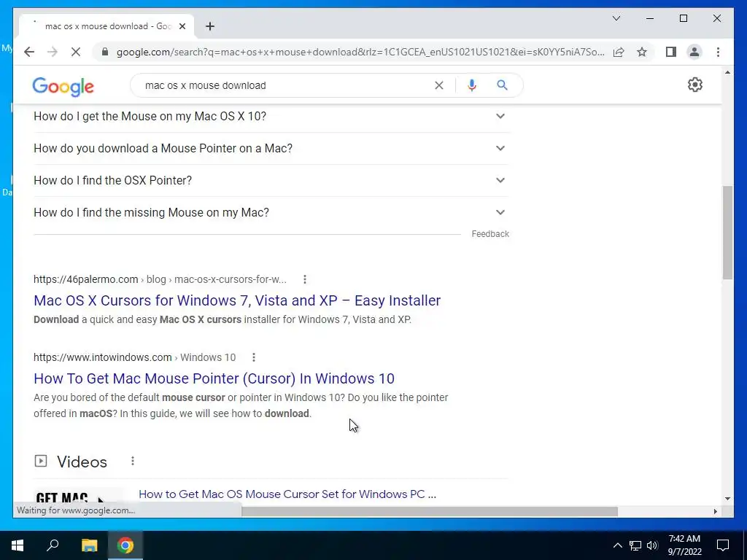The image size is (747, 560).
Task: Click the video icon beside Videos
Action: pos(41,461)
